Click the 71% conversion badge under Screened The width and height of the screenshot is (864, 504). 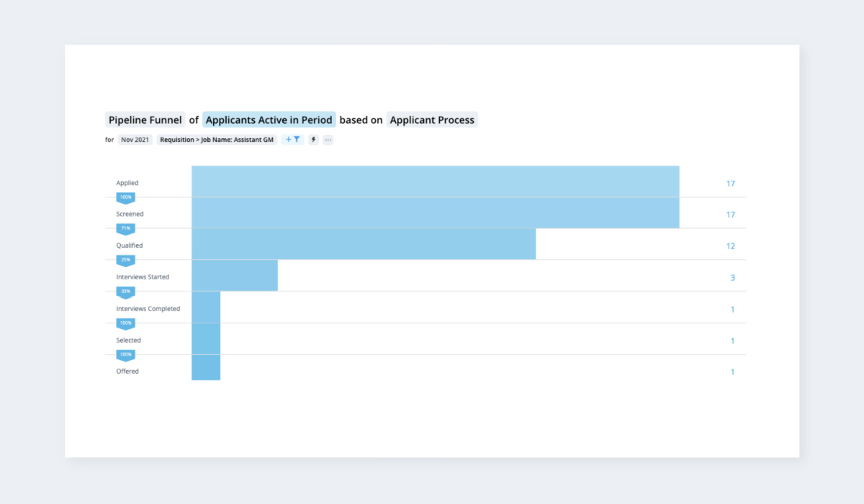click(126, 228)
